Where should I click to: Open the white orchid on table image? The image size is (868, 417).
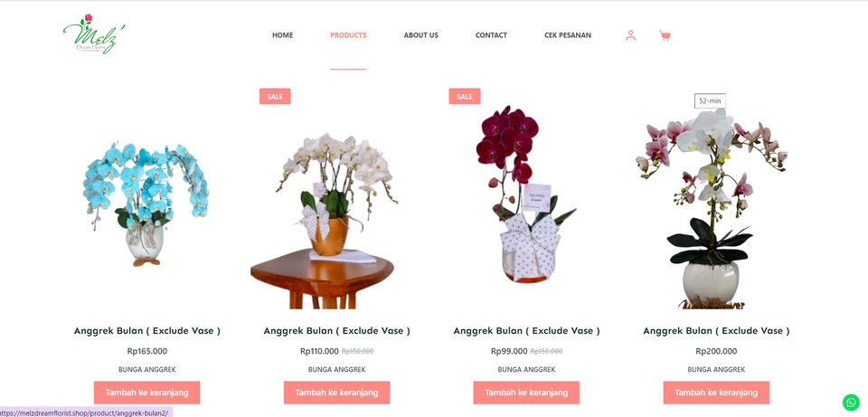(336, 221)
